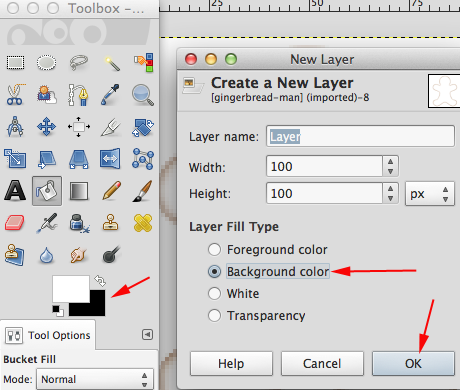
Task: Select the Clone stamp tool
Action: point(111,223)
